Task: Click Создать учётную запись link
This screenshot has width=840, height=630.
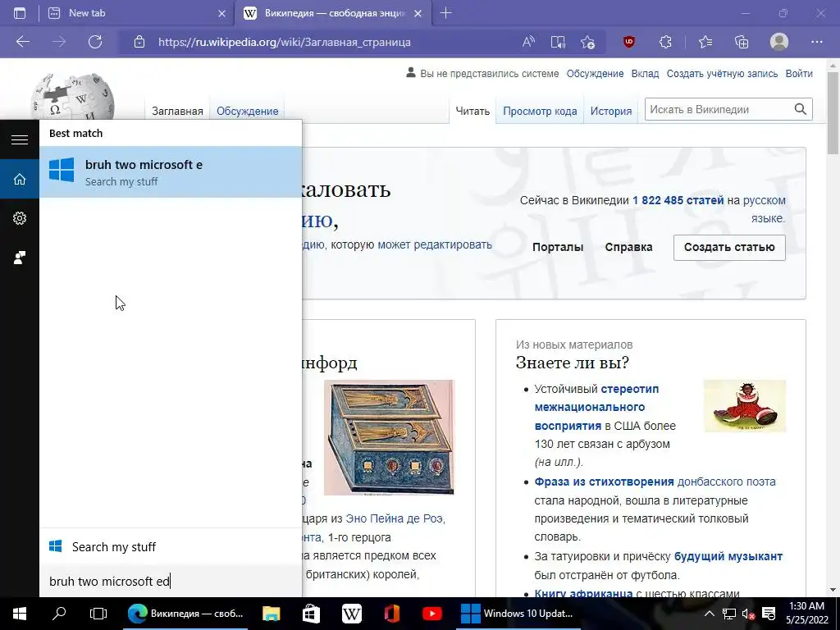Action: tap(722, 73)
